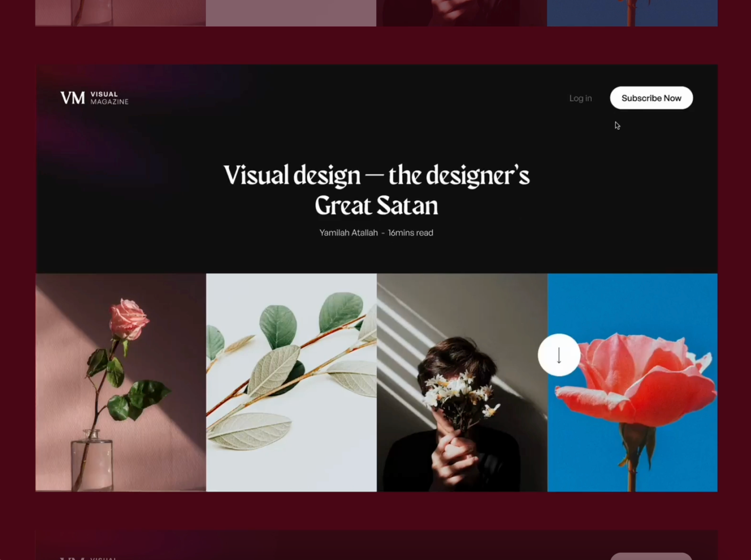Select the eucalyptus leaves on white photo
The width and height of the screenshot is (751, 560).
pyautogui.click(x=292, y=381)
